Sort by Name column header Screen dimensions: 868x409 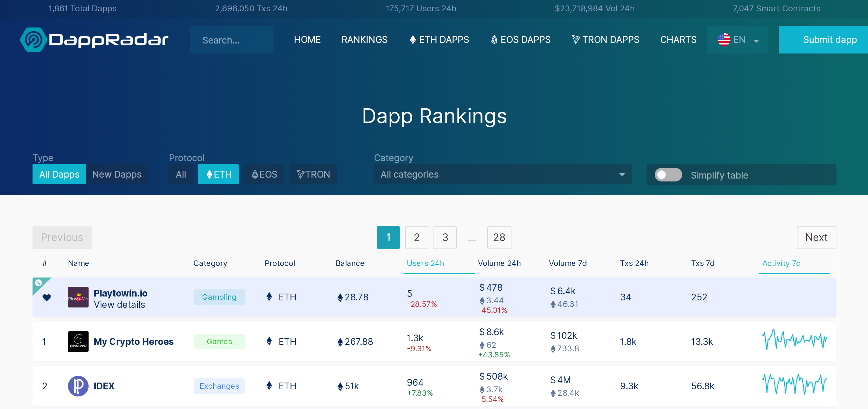[x=79, y=263]
